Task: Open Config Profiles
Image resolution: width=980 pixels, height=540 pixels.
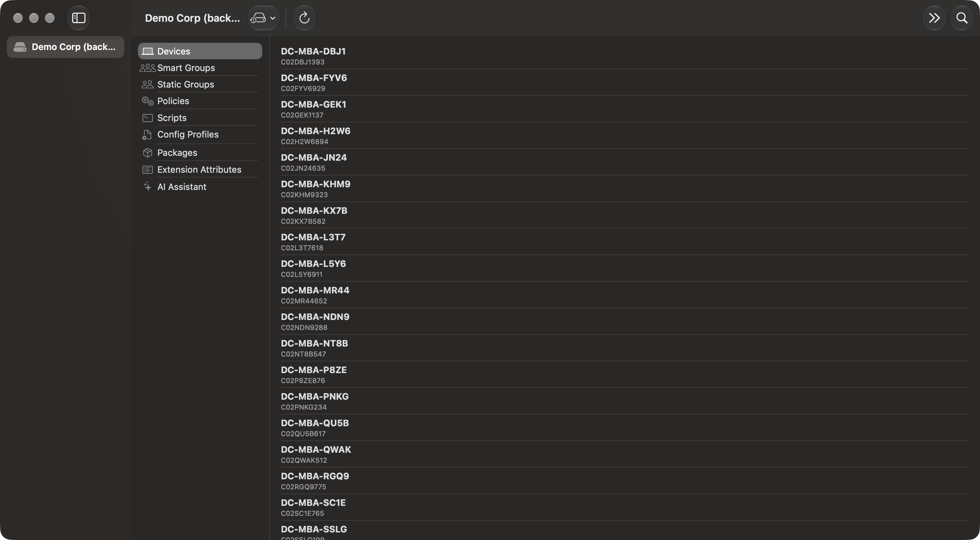Action: 200,134
